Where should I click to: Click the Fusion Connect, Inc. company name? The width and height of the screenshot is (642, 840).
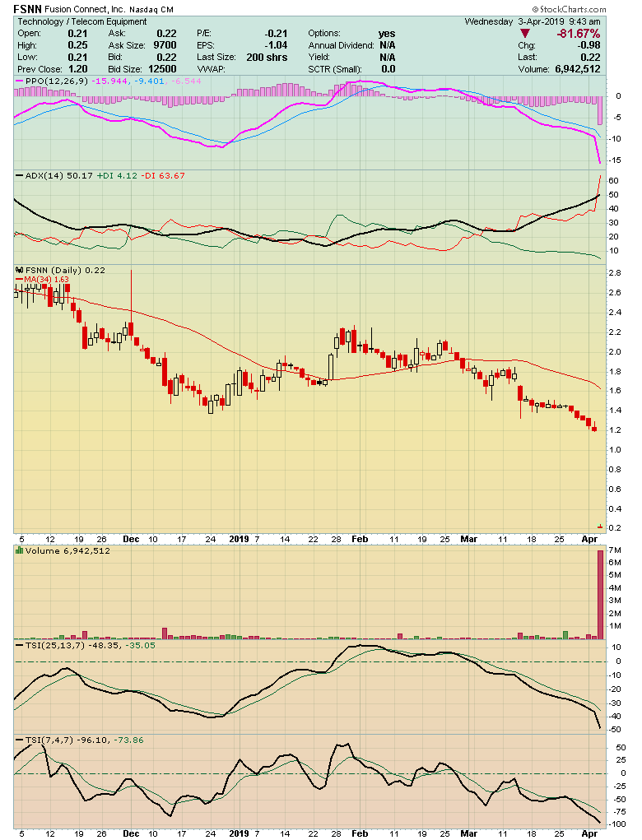(85, 10)
